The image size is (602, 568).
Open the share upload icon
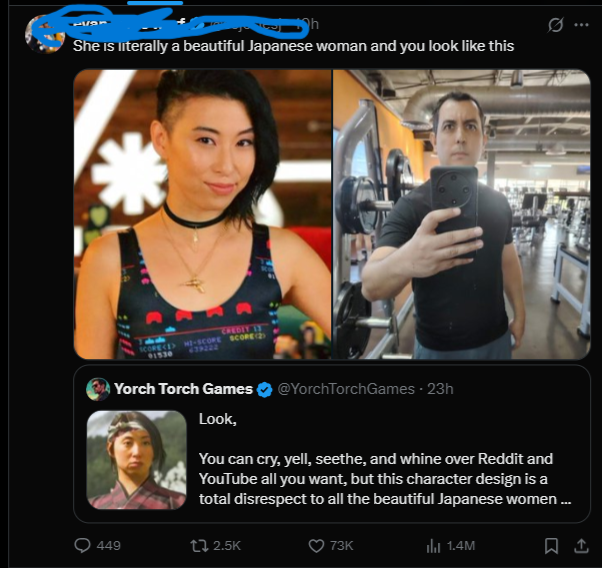coord(581,545)
